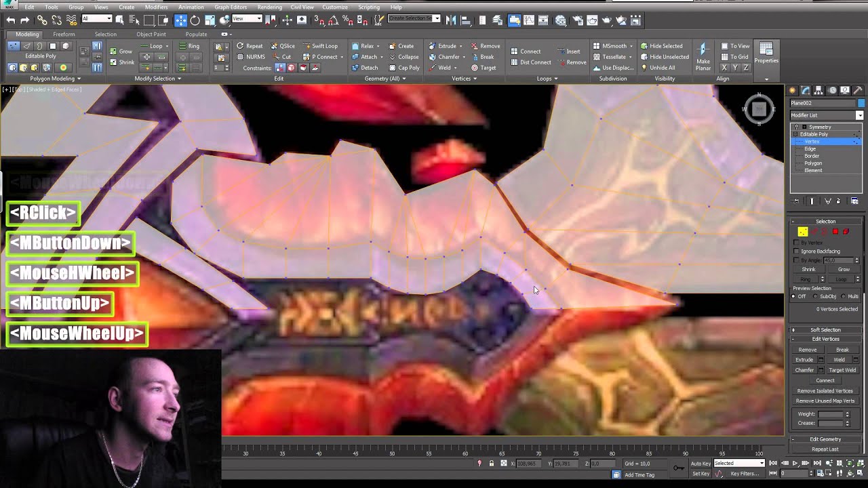Expand the Geometry (All) panel dropdown

(x=385, y=79)
